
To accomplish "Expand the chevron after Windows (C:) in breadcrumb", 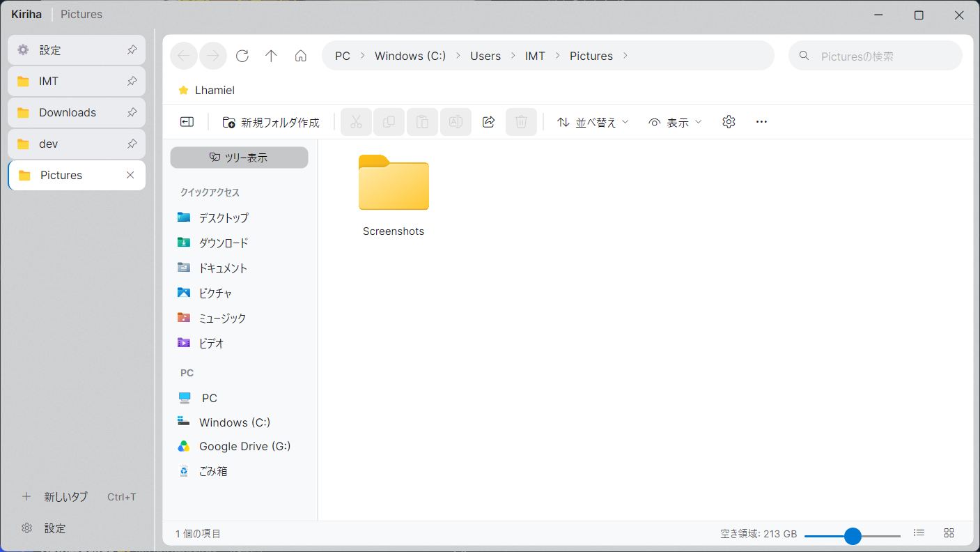I will [458, 56].
